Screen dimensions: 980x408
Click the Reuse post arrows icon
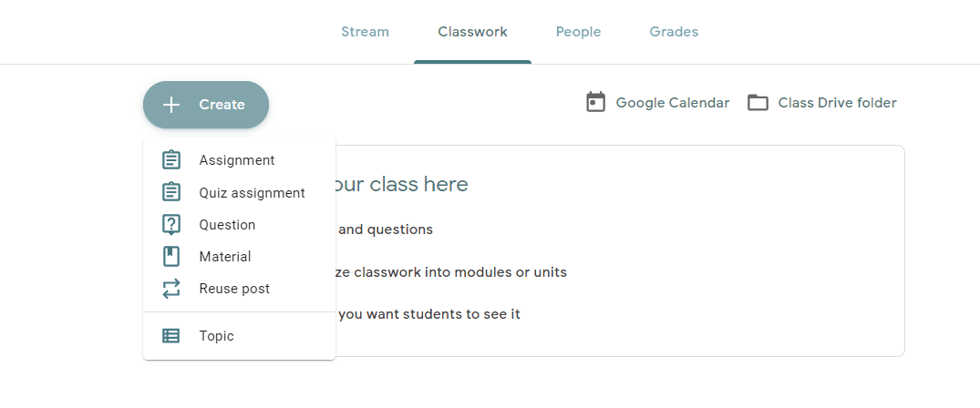pyautogui.click(x=171, y=289)
